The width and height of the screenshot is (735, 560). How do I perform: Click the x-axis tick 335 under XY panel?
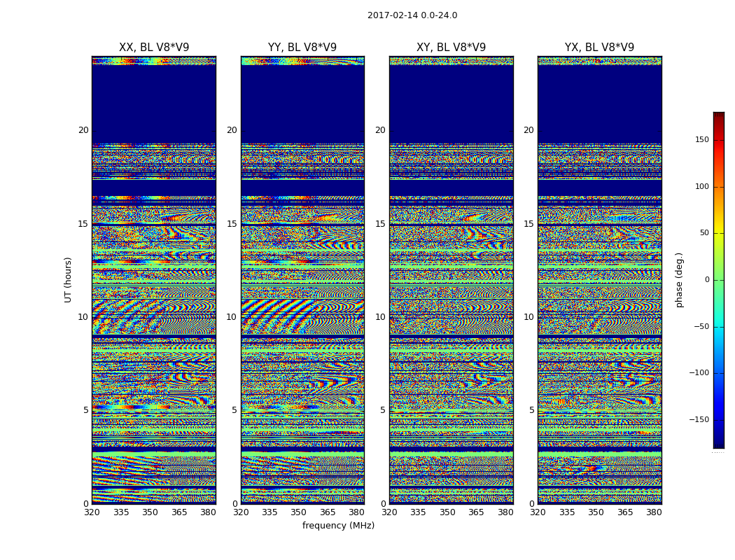coord(418,512)
